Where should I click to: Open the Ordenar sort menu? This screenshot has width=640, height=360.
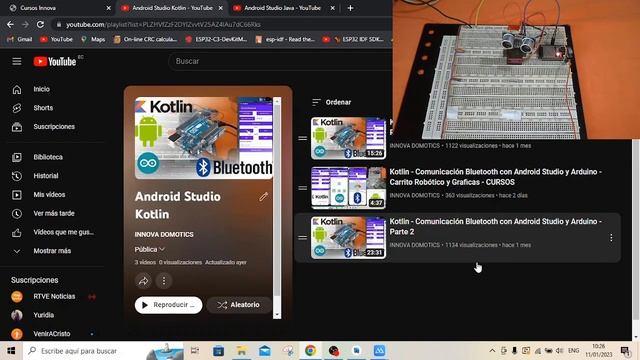pyautogui.click(x=331, y=102)
